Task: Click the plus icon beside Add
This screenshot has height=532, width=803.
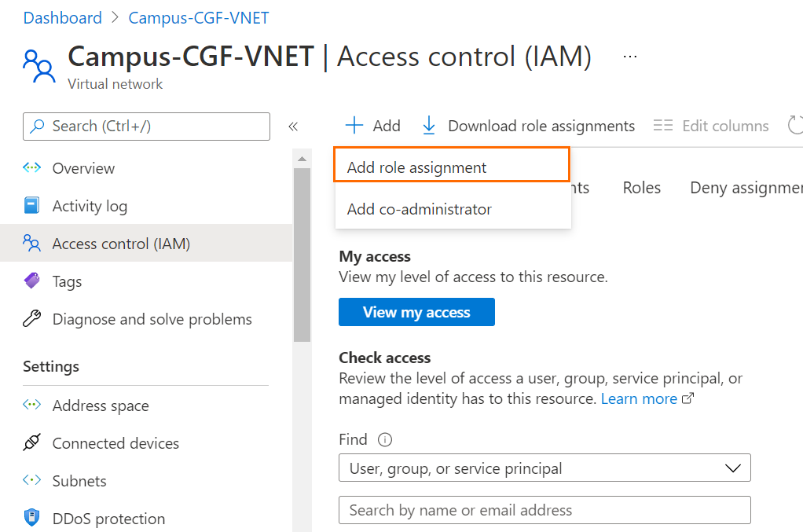Action: point(354,126)
